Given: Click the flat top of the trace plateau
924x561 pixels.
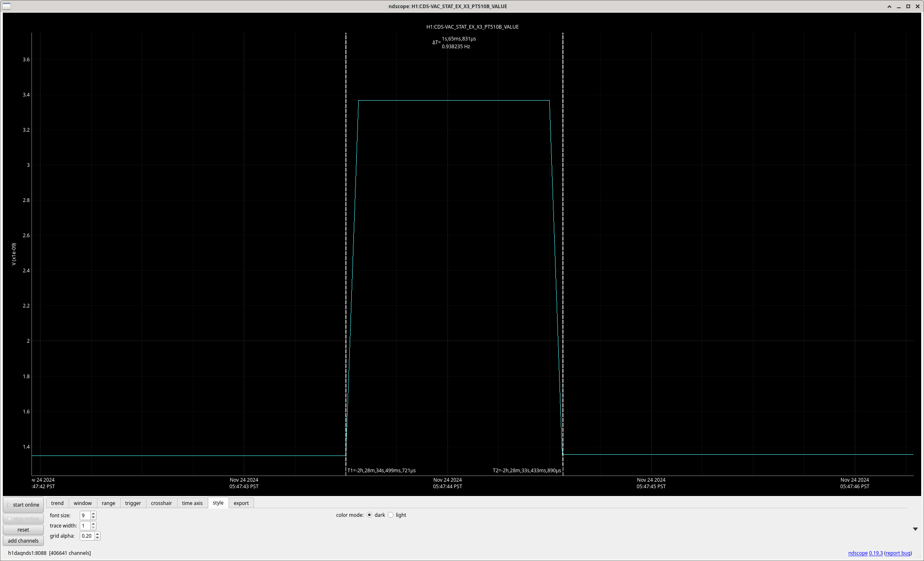Looking at the screenshot, I should tap(454, 101).
